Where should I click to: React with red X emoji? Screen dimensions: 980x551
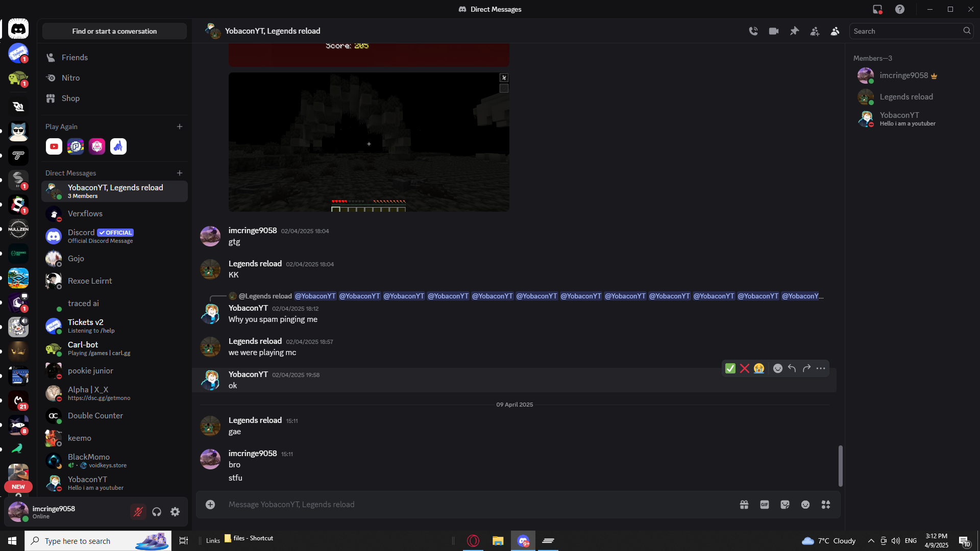[745, 368]
